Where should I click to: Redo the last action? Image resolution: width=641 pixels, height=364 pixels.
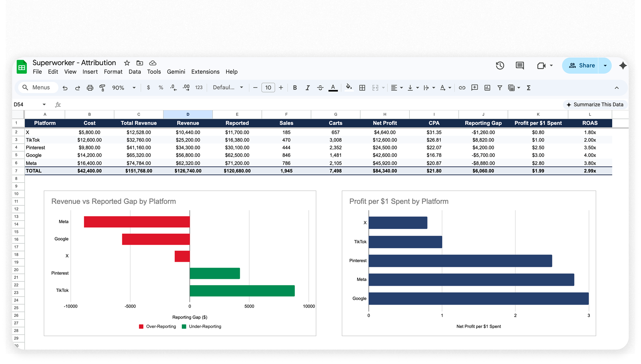78,88
